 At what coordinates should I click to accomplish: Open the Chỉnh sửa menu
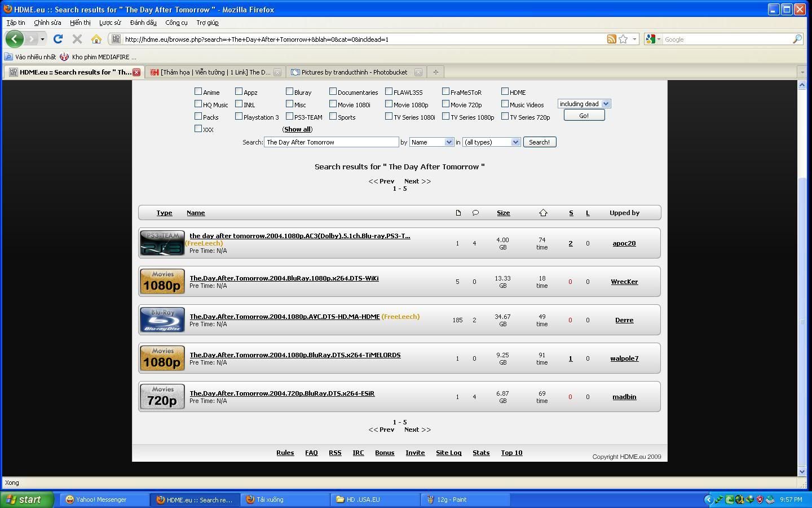pyautogui.click(x=47, y=23)
